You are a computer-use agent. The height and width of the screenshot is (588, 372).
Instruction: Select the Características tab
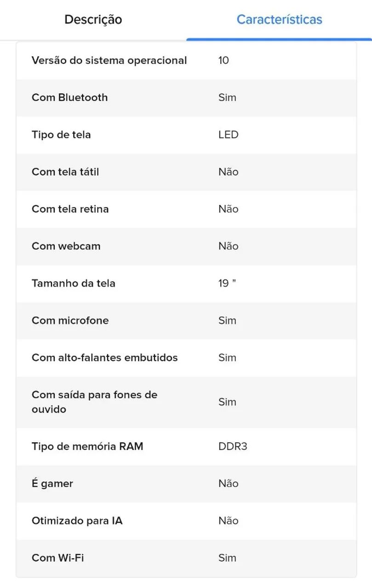click(279, 20)
